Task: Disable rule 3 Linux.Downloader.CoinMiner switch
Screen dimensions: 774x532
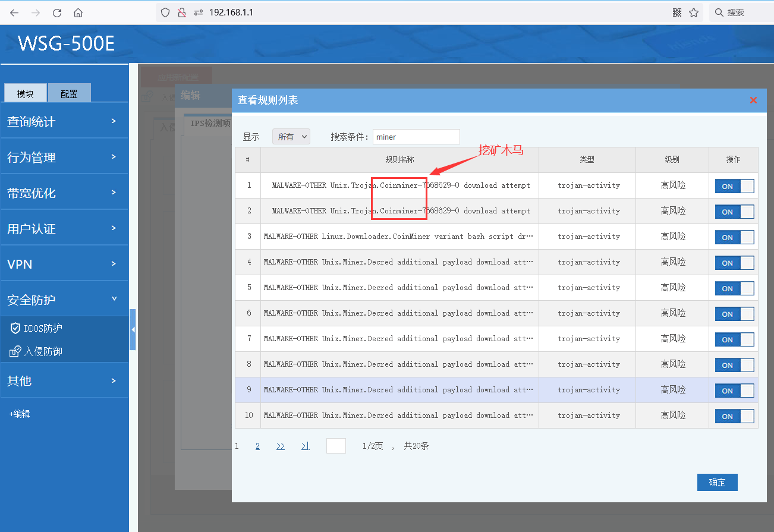Action: 734,237
